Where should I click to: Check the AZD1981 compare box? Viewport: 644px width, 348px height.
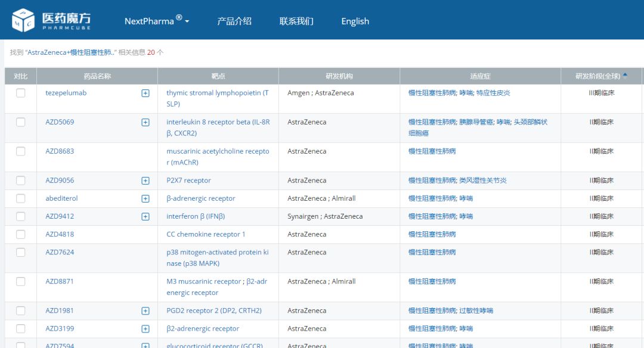coord(20,310)
